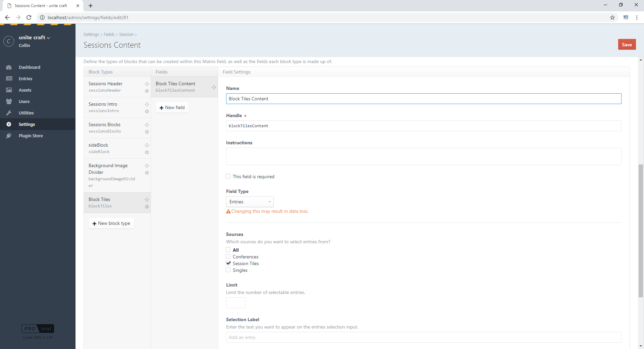Click the move handle for Sessions Header
Image resolution: width=644 pixels, height=349 pixels.
click(147, 84)
